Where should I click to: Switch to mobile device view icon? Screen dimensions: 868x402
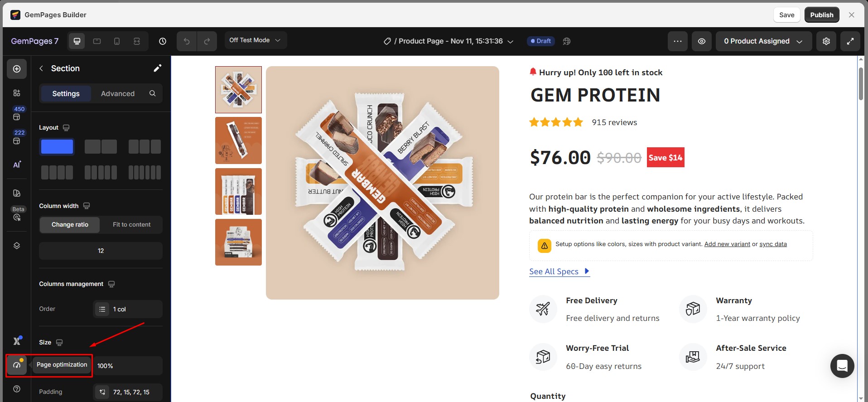point(117,41)
